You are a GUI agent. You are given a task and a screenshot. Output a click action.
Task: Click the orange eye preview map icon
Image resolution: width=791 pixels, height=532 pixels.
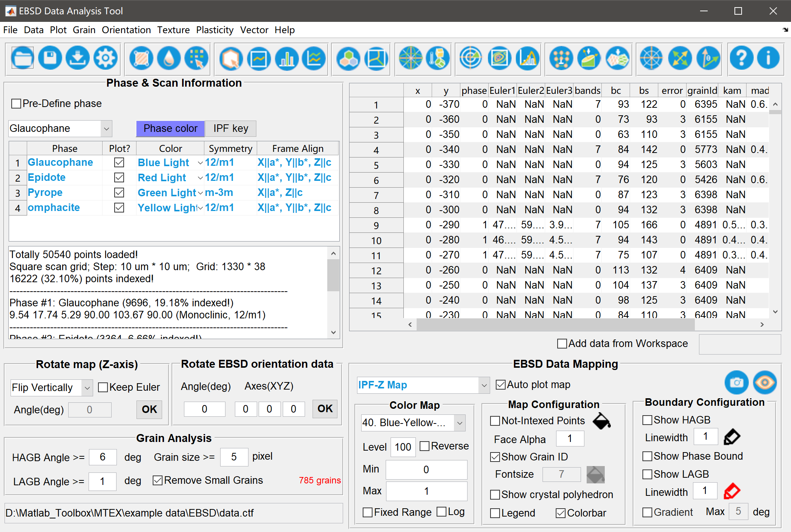tap(765, 383)
